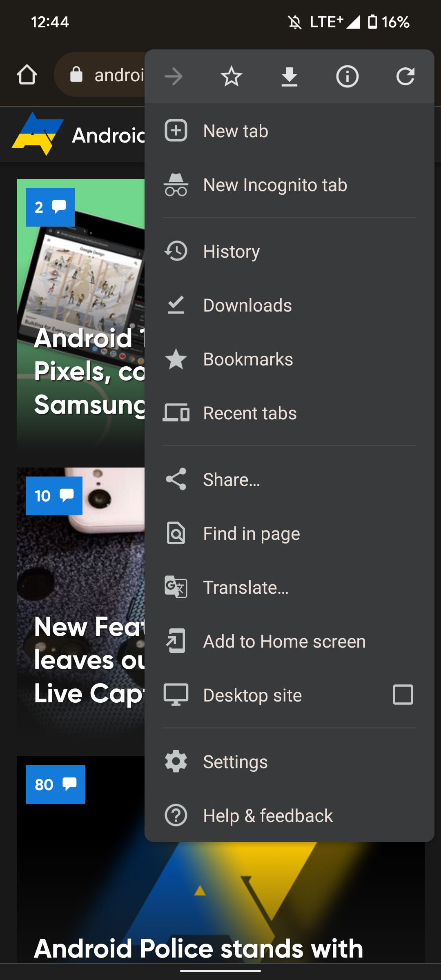Screen dimensions: 441x980
Task: Select Find in page
Action: coord(290,534)
